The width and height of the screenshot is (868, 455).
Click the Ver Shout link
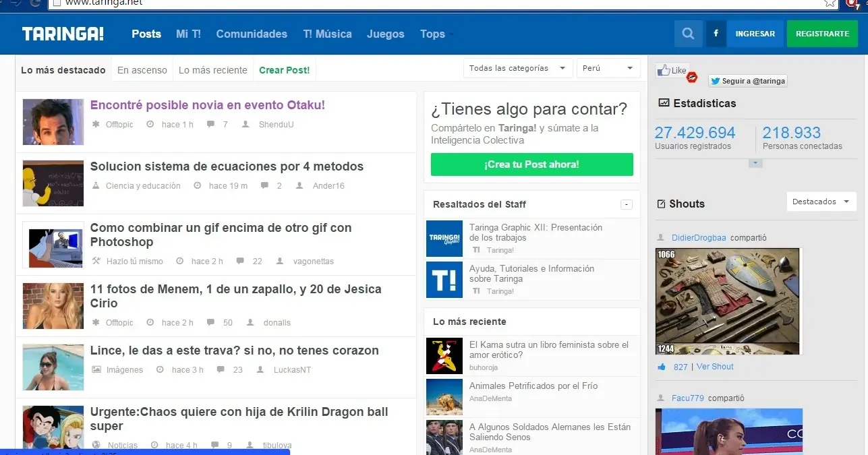715,367
